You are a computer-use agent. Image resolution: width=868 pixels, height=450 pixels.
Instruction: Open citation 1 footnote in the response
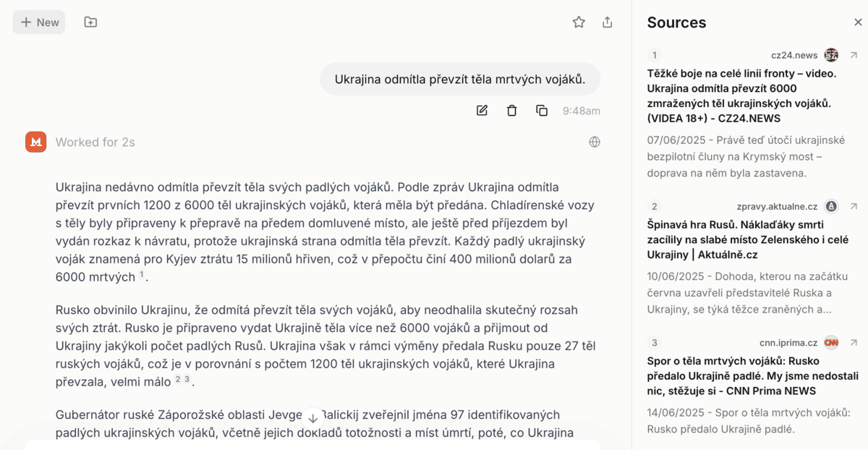click(142, 275)
